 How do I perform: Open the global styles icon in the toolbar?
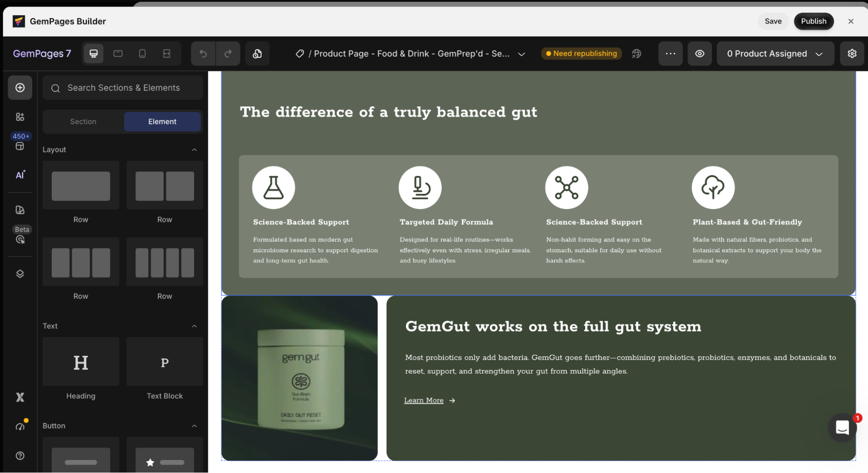[x=257, y=53]
